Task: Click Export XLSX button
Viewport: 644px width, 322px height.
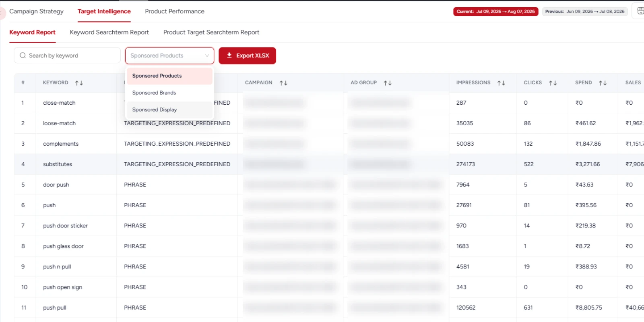Action: [x=247, y=56]
